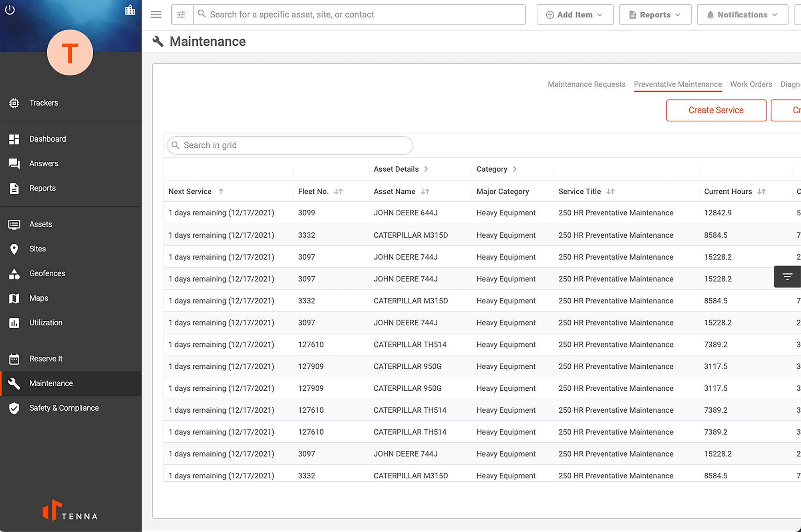The image size is (801, 532).
Task: Focus the Search in grid field
Action: [290, 145]
